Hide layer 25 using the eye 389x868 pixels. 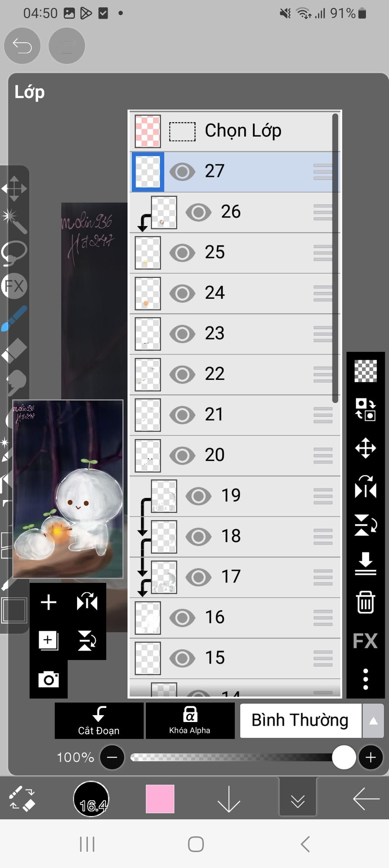(182, 253)
